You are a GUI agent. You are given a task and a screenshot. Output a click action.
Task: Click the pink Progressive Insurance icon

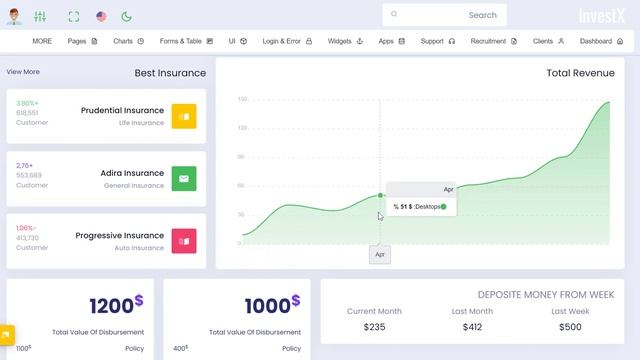[x=184, y=241]
